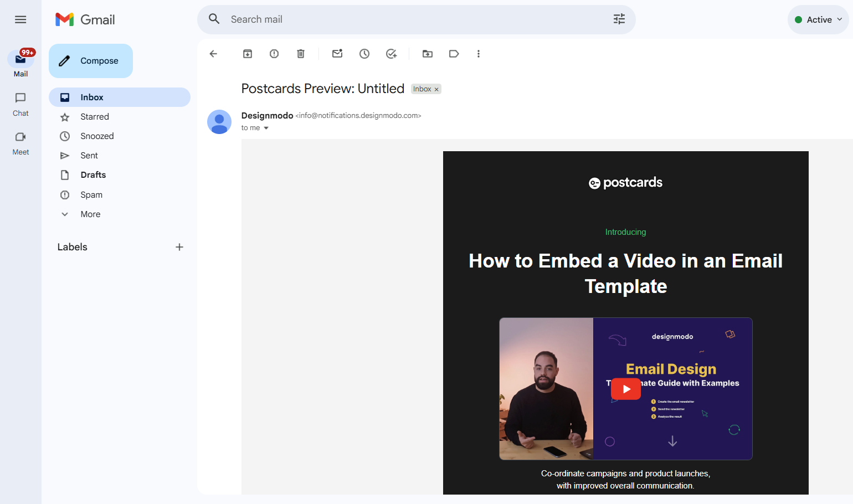This screenshot has width=853, height=504.
Task: Create a new label with plus icon
Action: click(179, 247)
